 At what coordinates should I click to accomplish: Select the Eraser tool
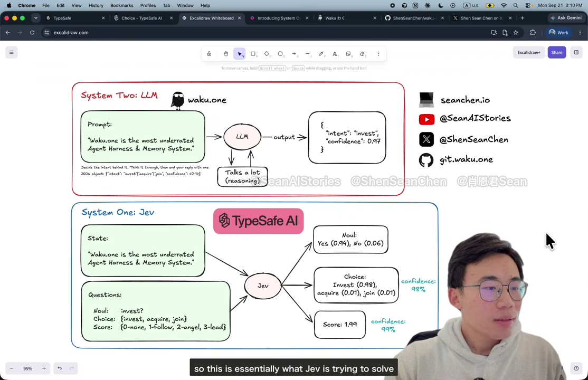[x=362, y=54]
